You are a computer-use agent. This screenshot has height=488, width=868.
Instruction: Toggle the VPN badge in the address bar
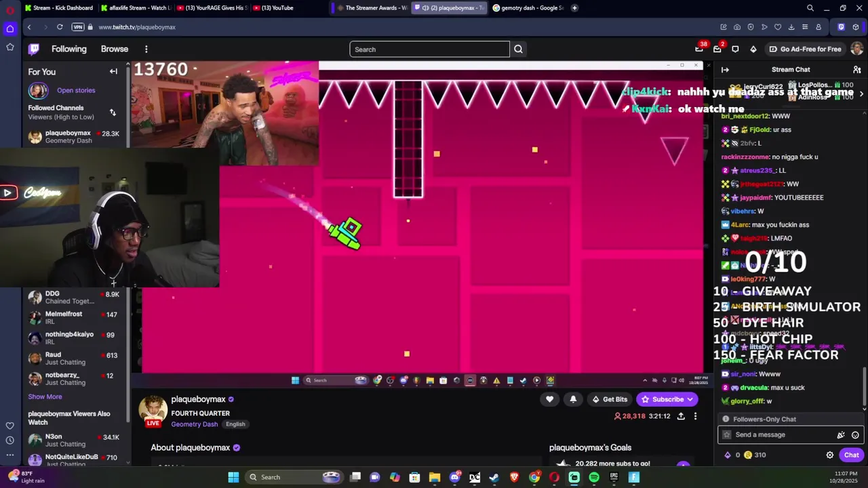tap(78, 27)
